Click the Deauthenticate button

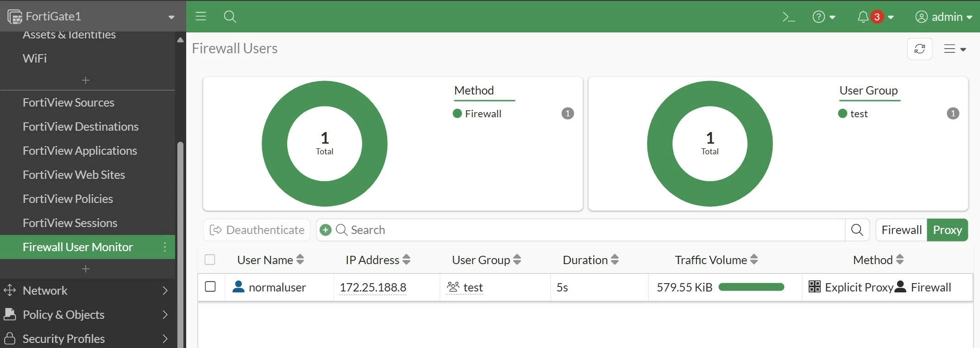point(257,230)
